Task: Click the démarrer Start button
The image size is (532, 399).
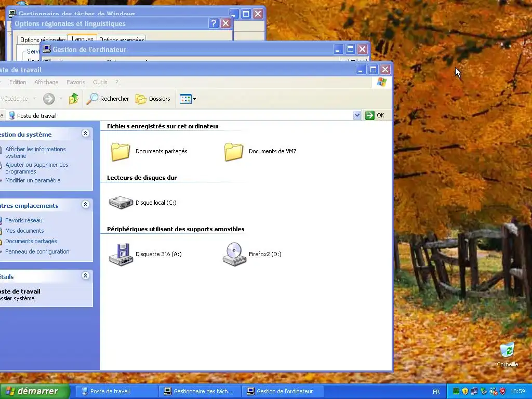Action: (x=35, y=391)
